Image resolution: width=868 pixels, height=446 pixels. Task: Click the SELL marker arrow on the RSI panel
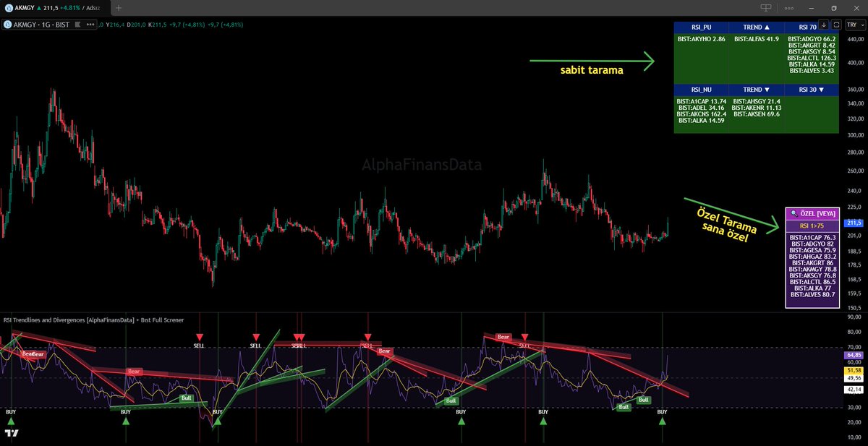(x=200, y=336)
